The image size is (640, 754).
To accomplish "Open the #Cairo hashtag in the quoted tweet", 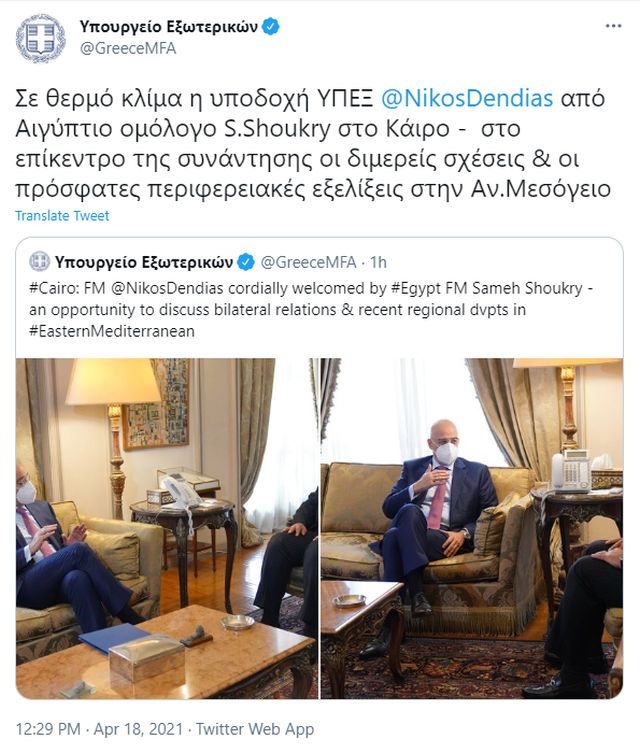I will pyautogui.click(x=54, y=288).
